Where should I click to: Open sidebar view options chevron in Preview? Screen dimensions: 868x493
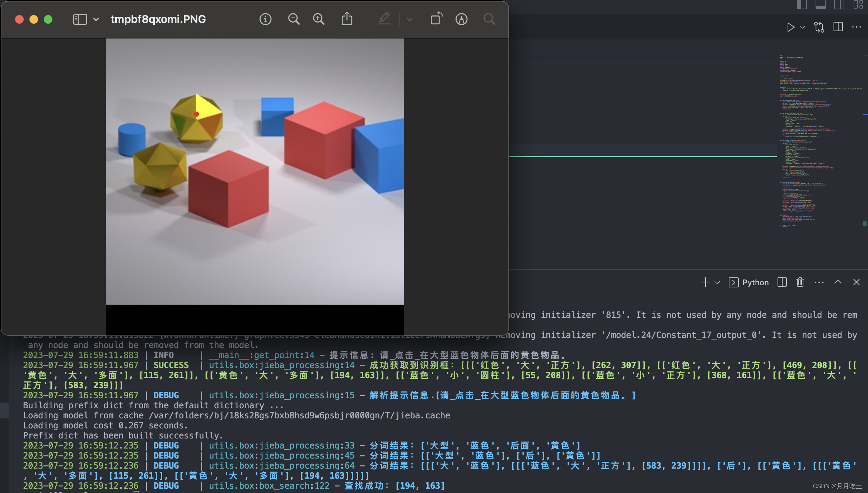pyautogui.click(x=96, y=19)
